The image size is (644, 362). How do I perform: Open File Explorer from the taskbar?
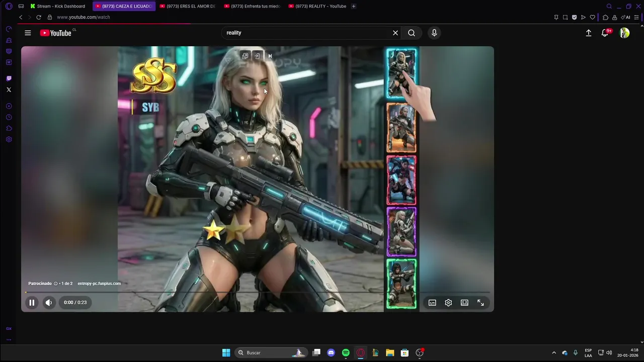[x=390, y=352]
